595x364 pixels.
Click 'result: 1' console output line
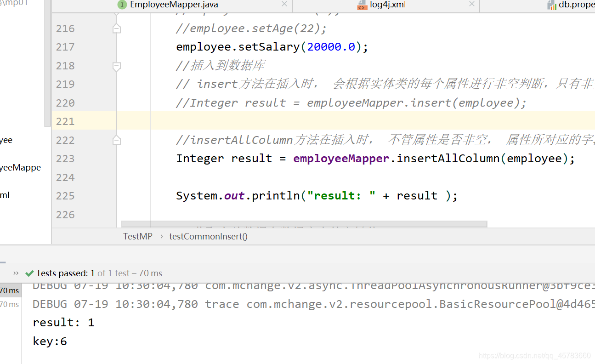coord(63,323)
